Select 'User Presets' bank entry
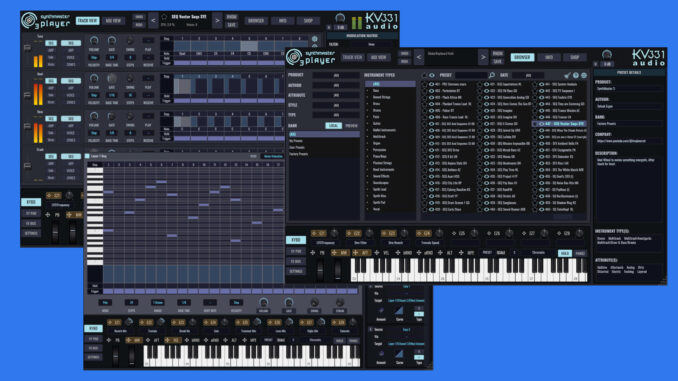The image size is (678, 381). [297, 147]
